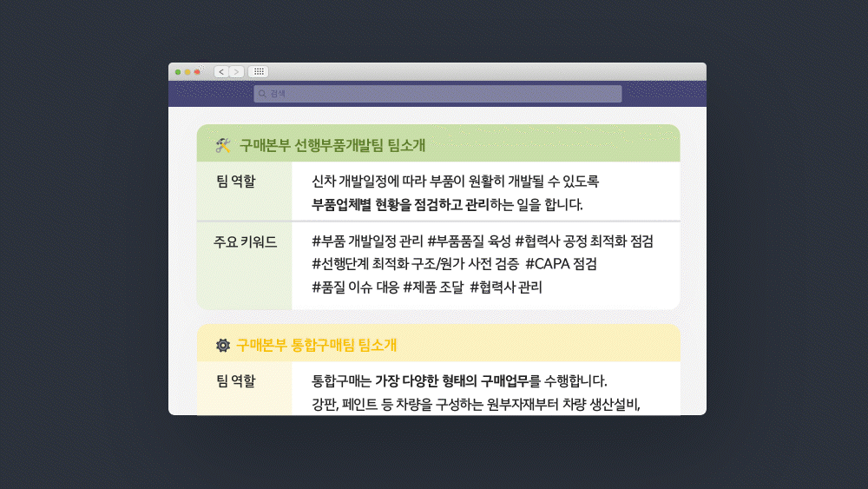Click the gear icon beside 통합구매팀 title
868x489 pixels.
223,345
